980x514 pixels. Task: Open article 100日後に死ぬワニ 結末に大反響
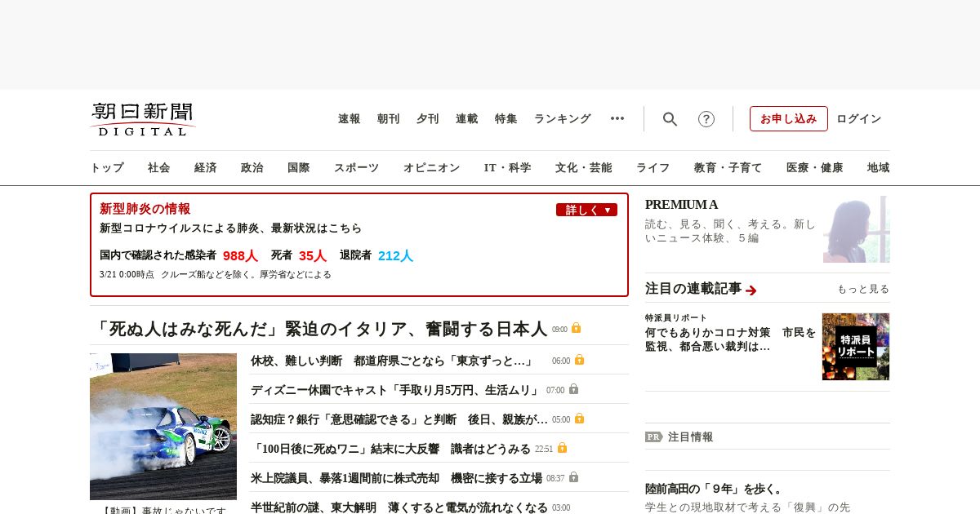click(x=390, y=449)
